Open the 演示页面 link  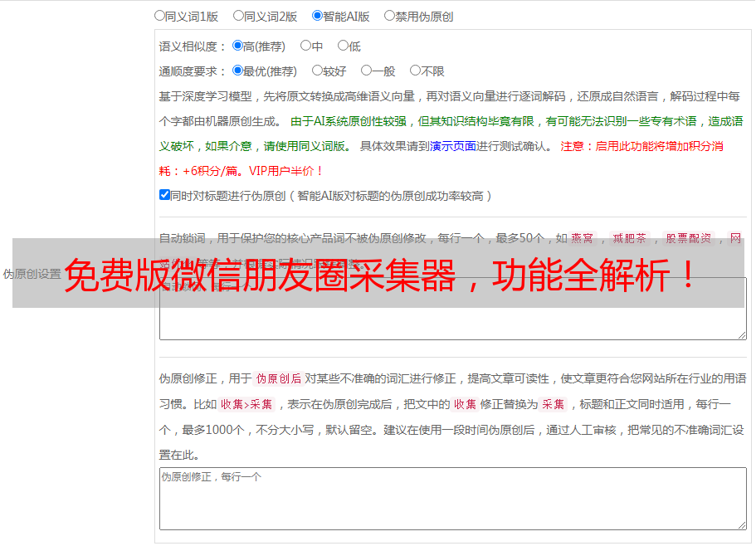[453, 146]
